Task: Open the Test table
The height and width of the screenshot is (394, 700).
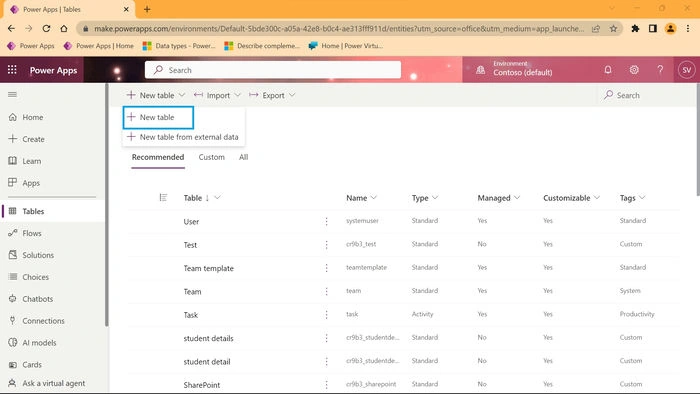Action: pyautogui.click(x=190, y=245)
